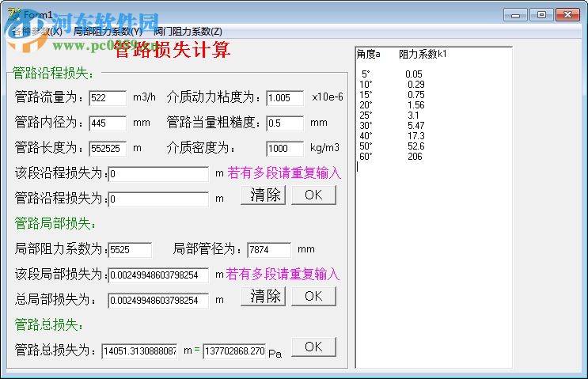Click OK button in 沿程损失 section
The height and width of the screenshot is (379, 588).
tap(314, 195)
